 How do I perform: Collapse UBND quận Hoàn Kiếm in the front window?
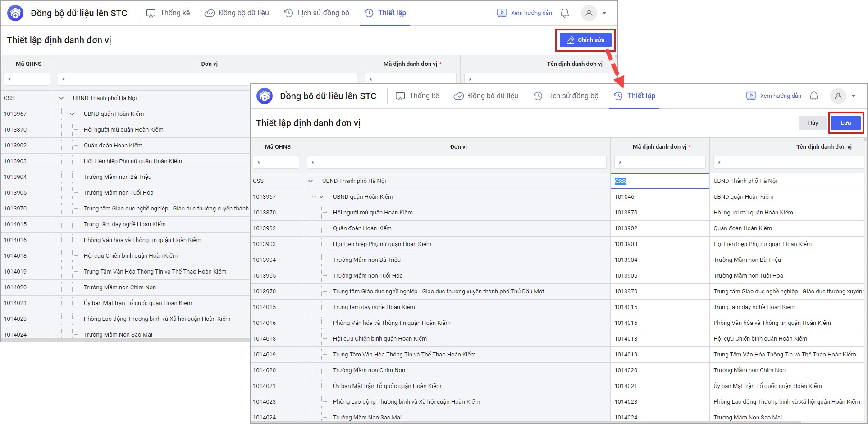point(321,197)
